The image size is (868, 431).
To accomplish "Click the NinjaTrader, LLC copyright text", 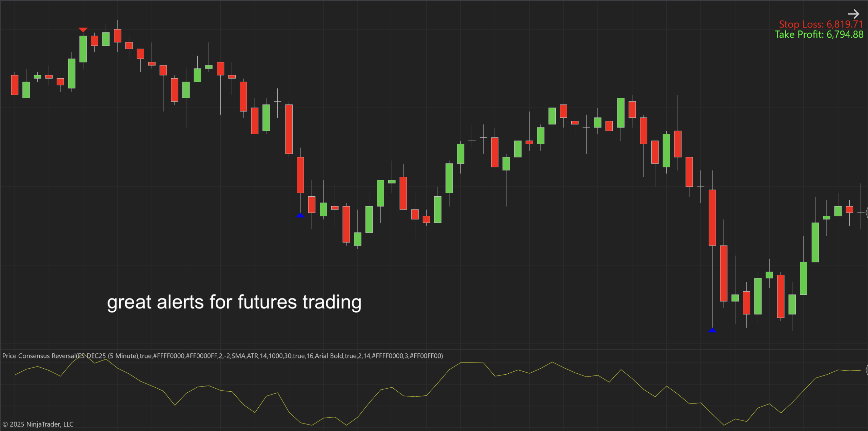I will (x=38, y=424).
